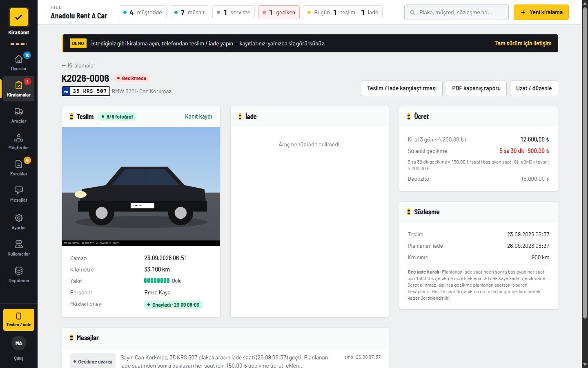Open Depolama storage section
The width and height of the screenshot is (588, 368).
[x=19, y=274]
